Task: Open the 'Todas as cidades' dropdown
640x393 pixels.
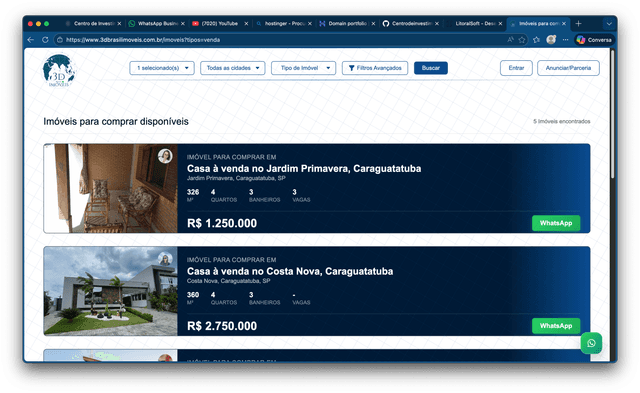Action: tap(233, 68)
